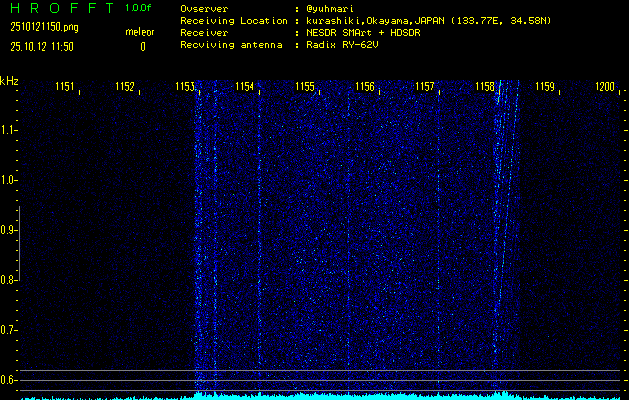Pick the 1158 time marker
The width and height of the screenshot is (629, 400).
click(485, 87)
